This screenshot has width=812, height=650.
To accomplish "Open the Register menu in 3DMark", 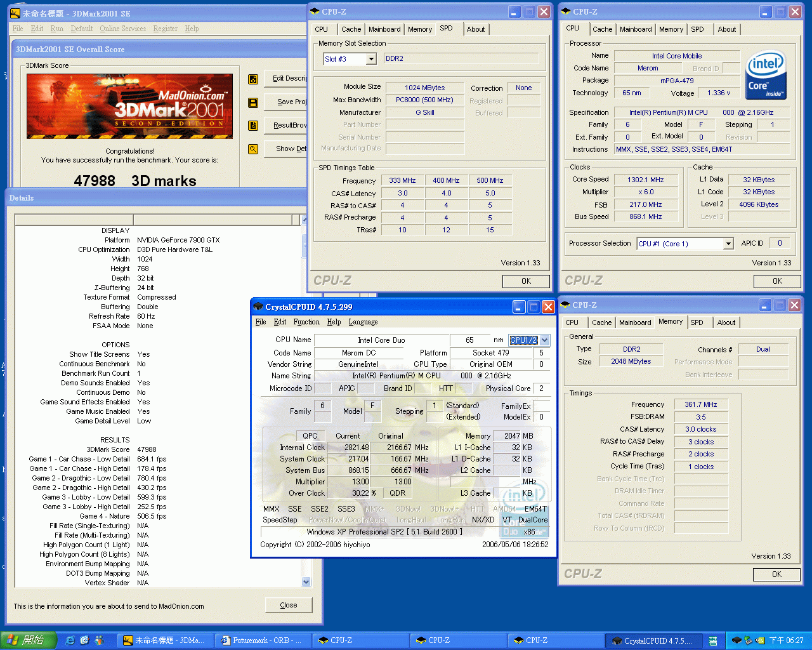I will coord(165,29).
